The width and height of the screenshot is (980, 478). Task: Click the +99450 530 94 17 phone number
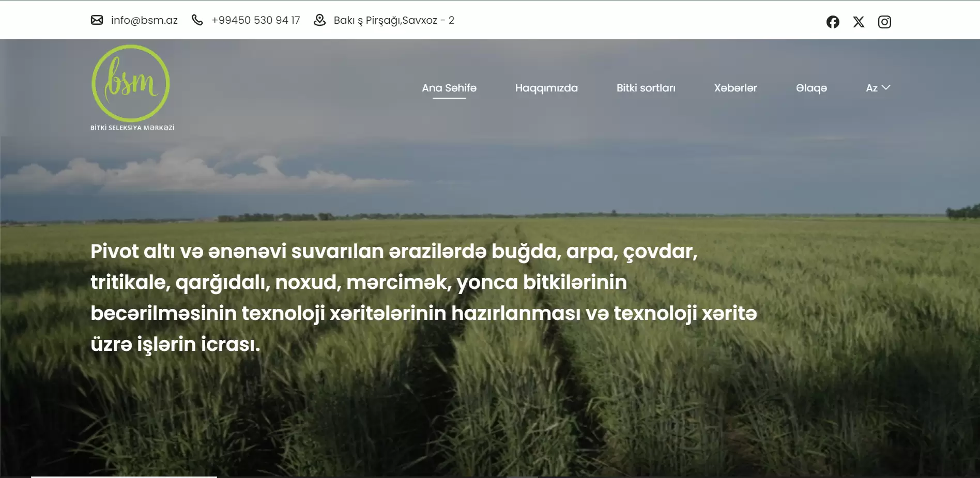255,20
